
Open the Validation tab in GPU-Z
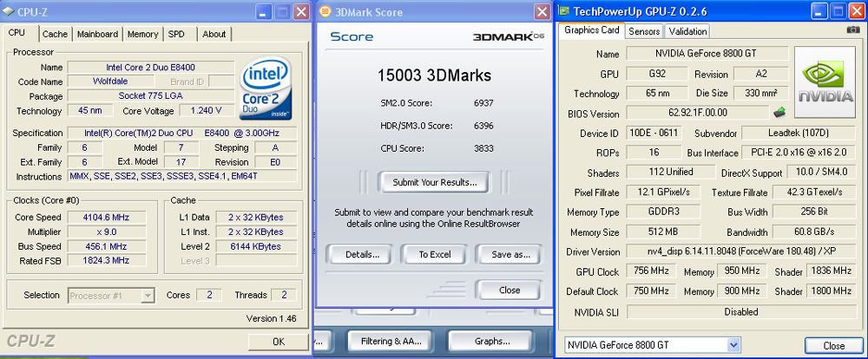[x=687, y=31]
